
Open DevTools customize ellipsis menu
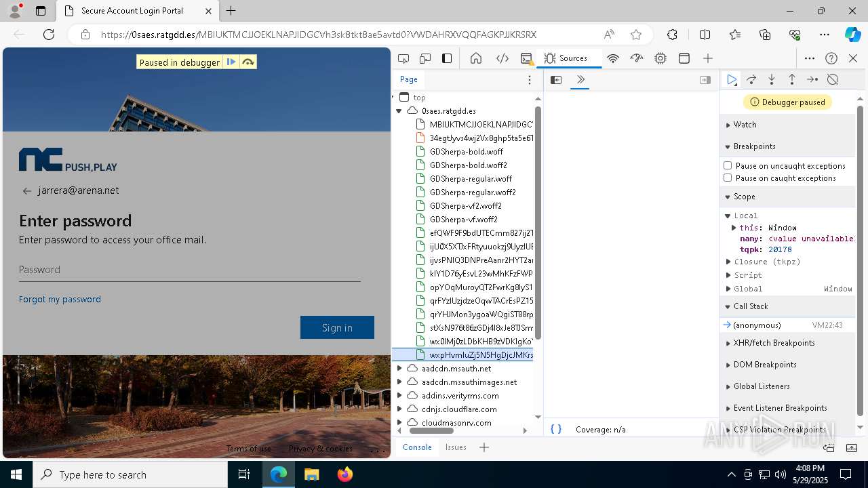click(x=810, y=58)
